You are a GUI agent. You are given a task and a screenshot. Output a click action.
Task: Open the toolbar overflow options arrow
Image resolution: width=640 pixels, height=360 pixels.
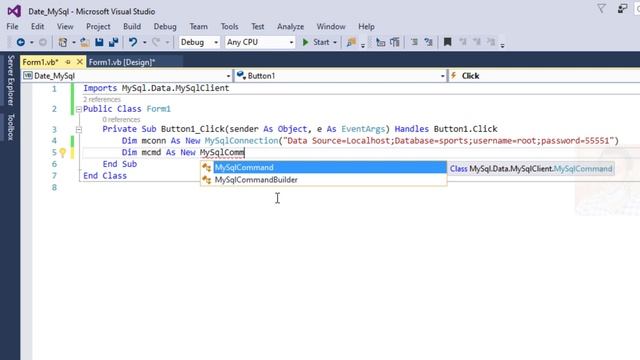pos(502,45)
